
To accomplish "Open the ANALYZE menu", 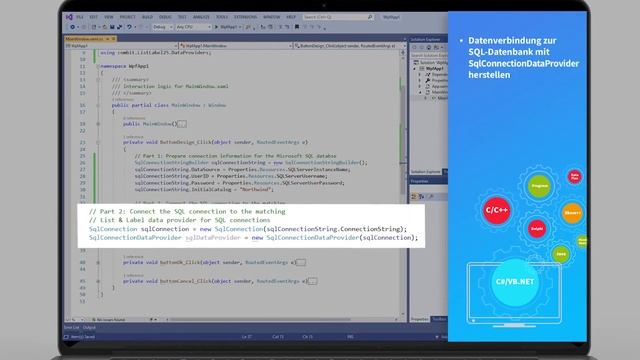I will point(201,17).
